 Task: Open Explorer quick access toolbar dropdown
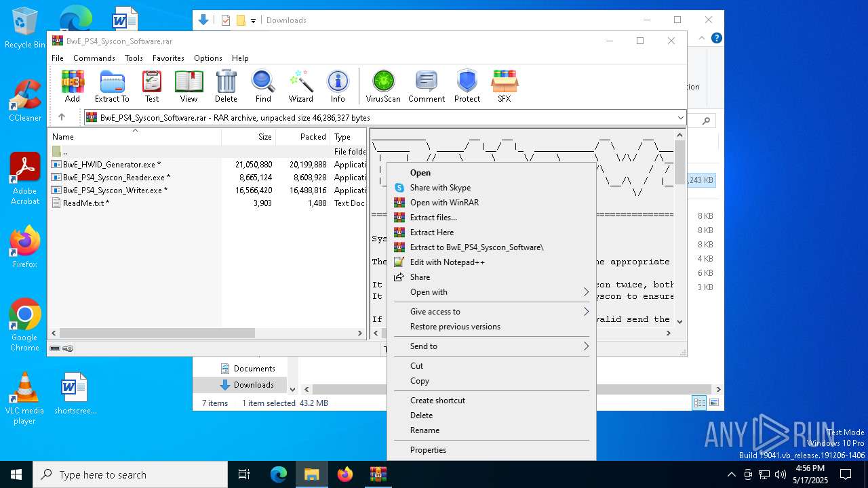(x=253, y=20)
